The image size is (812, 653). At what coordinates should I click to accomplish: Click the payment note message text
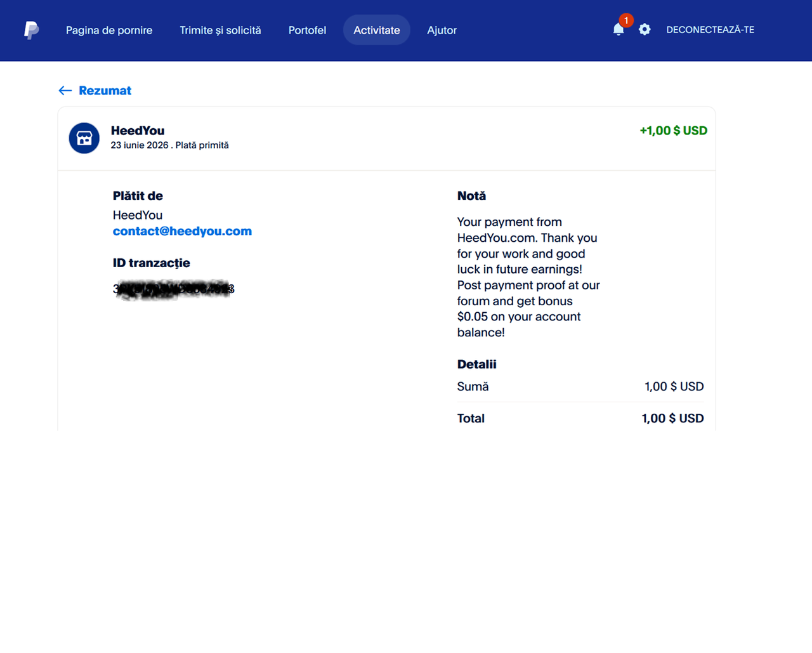tap(528, 277)
